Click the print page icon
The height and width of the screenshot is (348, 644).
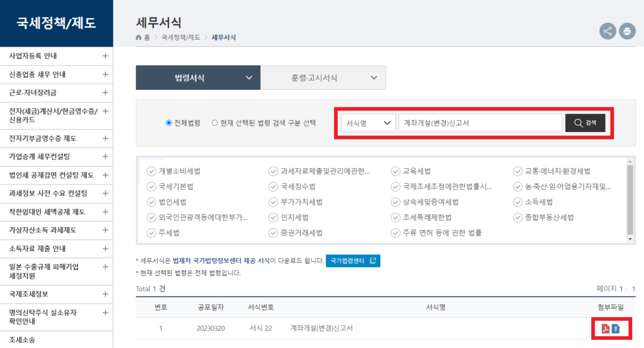click(x=626, y=31)
